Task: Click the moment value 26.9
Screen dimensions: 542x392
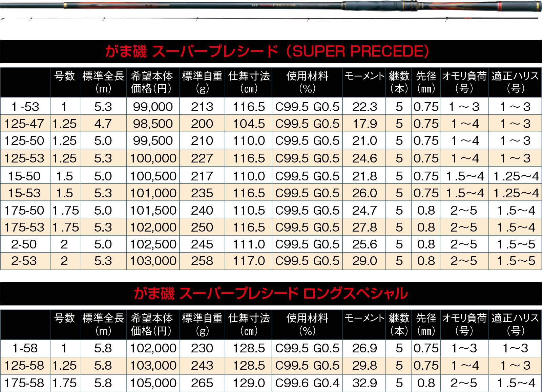Action: coord(364,348)
